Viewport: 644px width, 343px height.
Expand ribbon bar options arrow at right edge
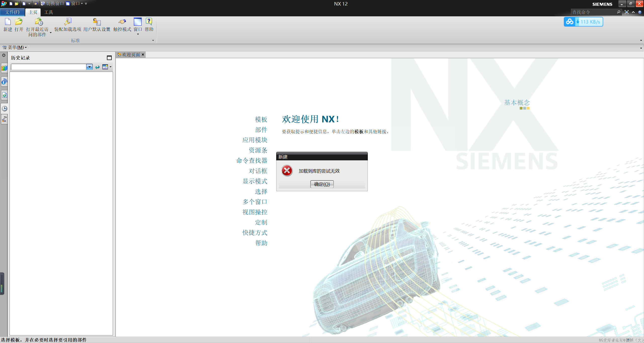(x=641, y=40)
